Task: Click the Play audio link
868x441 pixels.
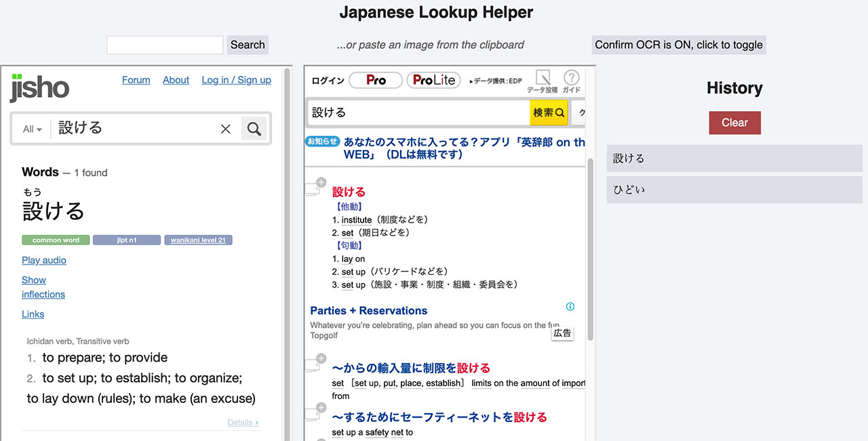Action: click(x=44, y=261)
